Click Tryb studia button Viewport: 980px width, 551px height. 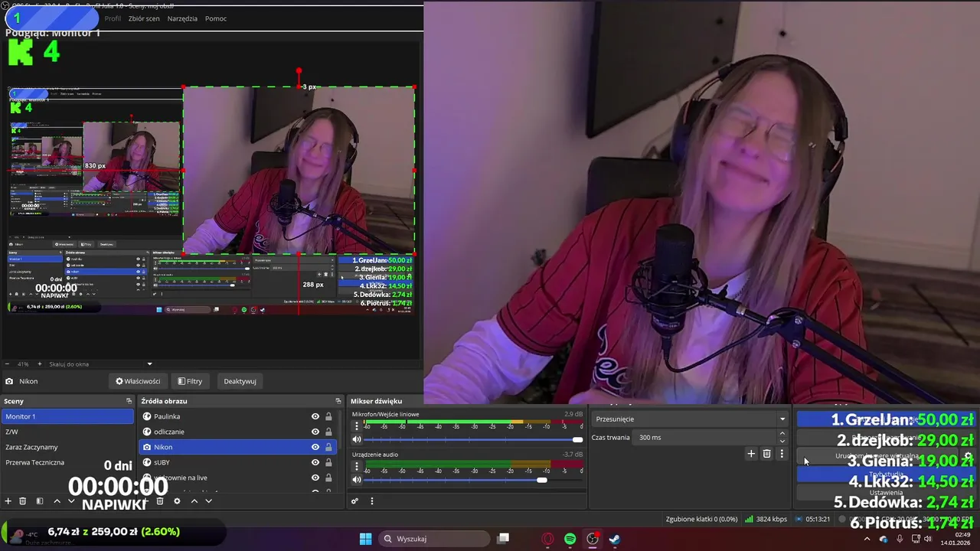[x=886, y=474]
